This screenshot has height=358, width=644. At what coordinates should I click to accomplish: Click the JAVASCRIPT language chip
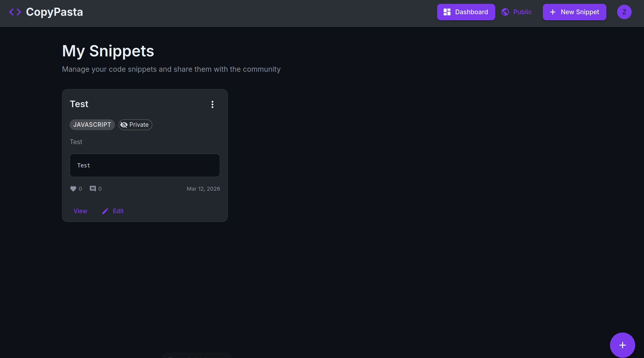[92, 125]
